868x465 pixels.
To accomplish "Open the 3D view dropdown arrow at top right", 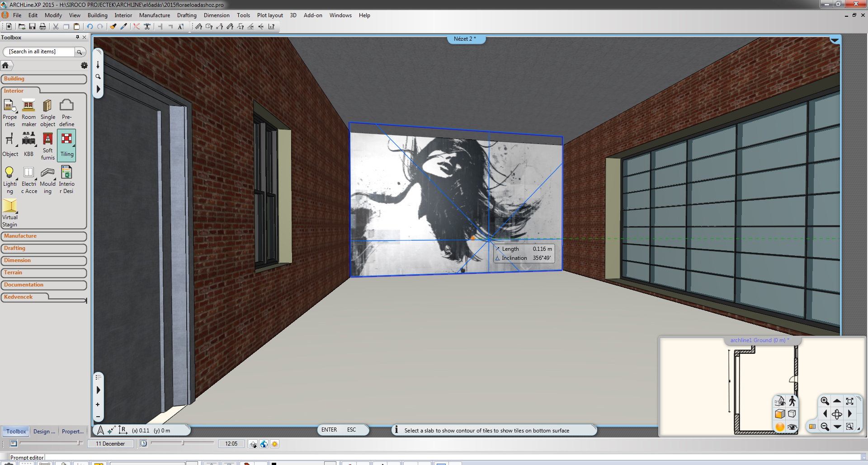I will point(835,41).
